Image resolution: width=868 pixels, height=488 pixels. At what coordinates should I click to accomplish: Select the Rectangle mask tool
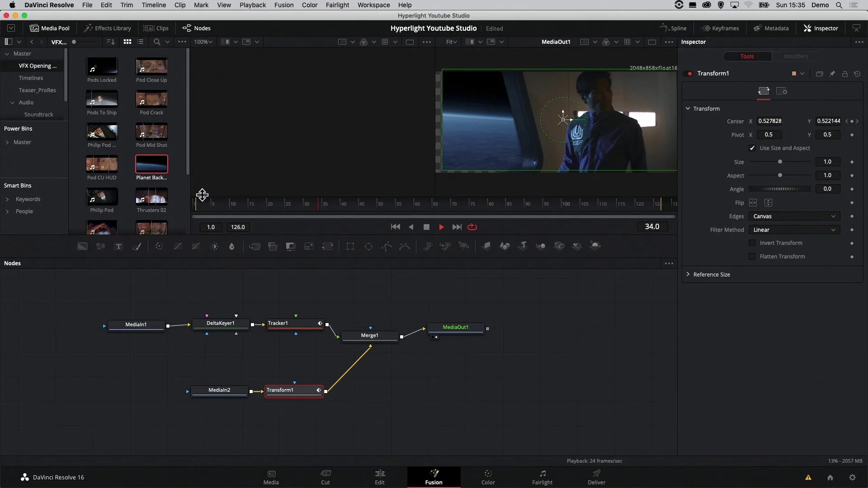[350, 246]
